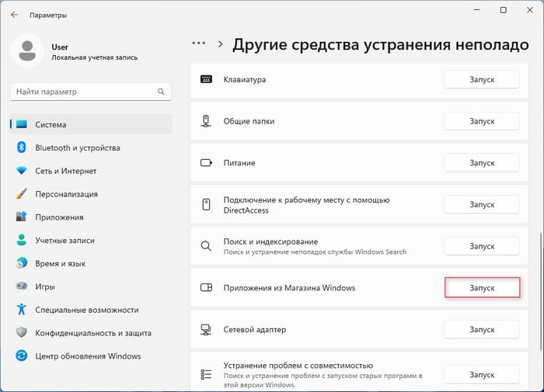Viewport: 544px width, 392px height.
Task: Click the Сетевой адаптер label
Action: coord(255,330)
